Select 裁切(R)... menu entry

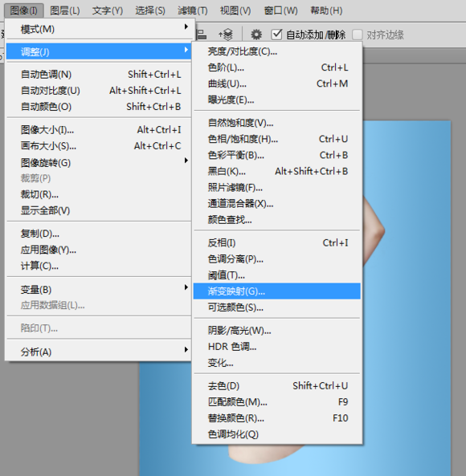coord(99,194)
